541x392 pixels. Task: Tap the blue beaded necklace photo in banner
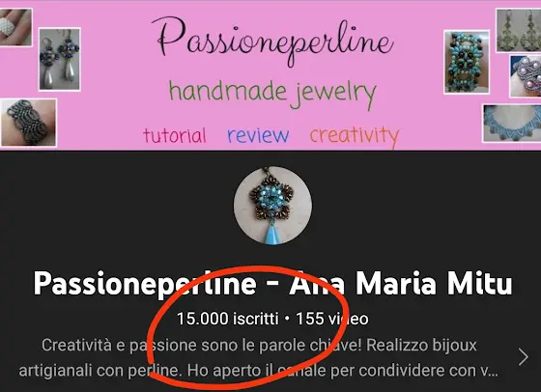pyautogui.click(x=511, y=124)
